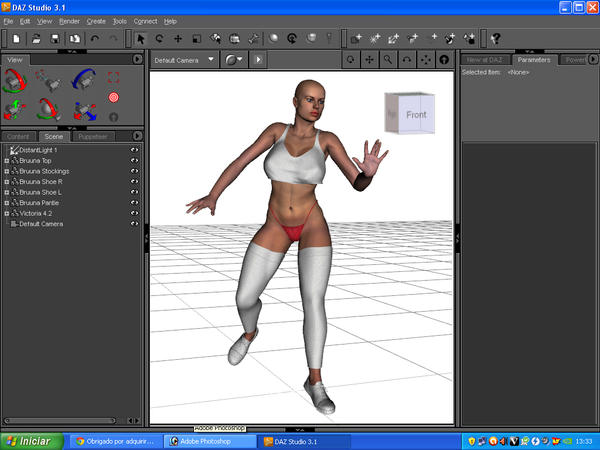Open the Edit menu
This screenshot has height=450, width=600.
25,21
